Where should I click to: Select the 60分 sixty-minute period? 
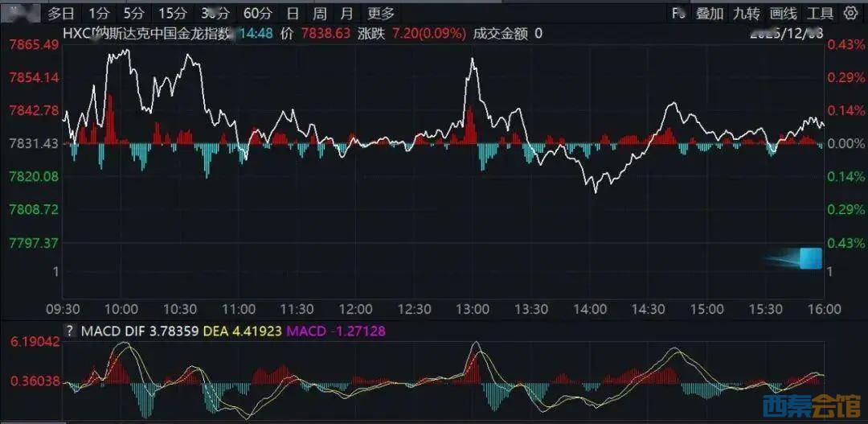[x=257, y=13]
